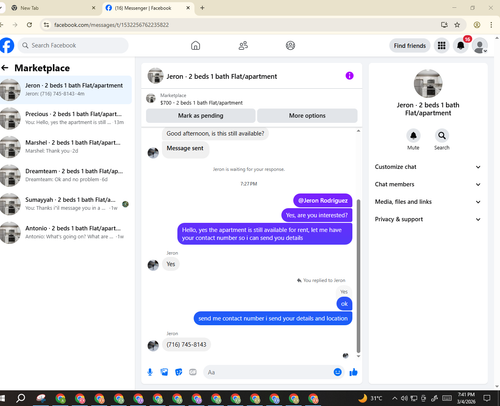Open the Groups icon in top navigation
This screenshot has height=406, width=500.
point(290,45)
